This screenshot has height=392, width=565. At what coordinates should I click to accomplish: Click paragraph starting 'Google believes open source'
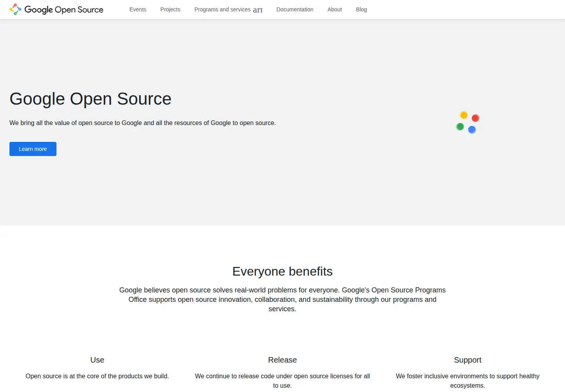click(282, 299)
